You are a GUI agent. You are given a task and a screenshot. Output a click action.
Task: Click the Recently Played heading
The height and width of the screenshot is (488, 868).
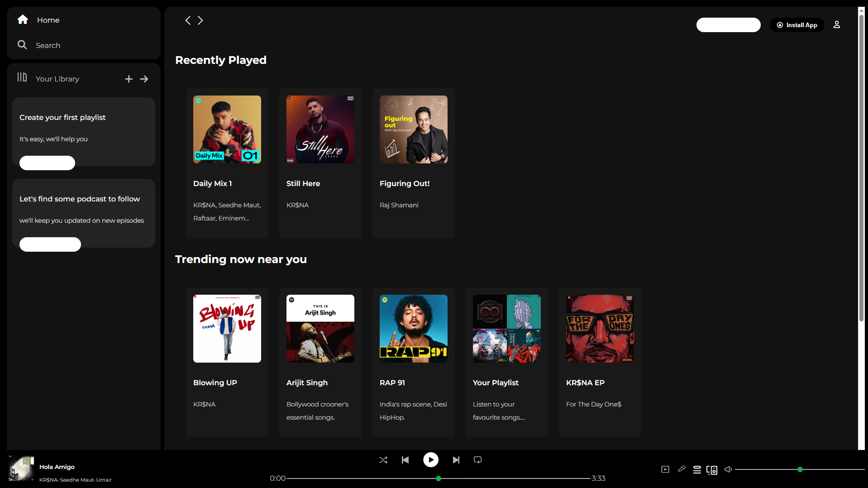coord(221,60)
